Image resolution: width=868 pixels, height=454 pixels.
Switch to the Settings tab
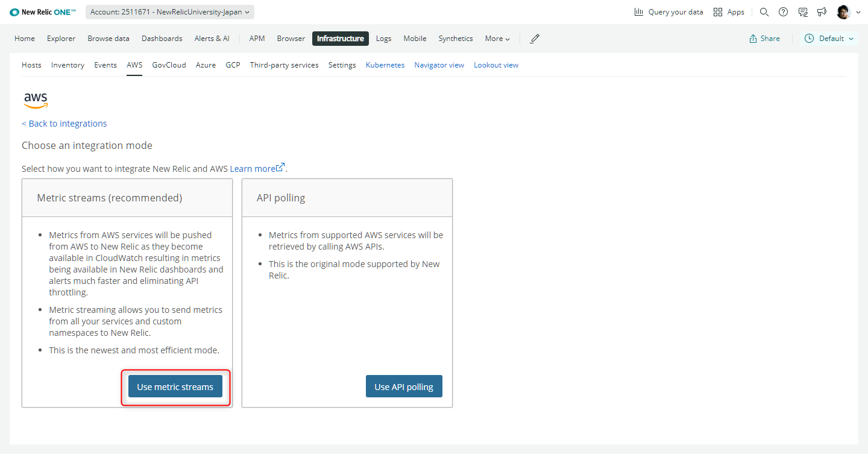click(342, 65)
